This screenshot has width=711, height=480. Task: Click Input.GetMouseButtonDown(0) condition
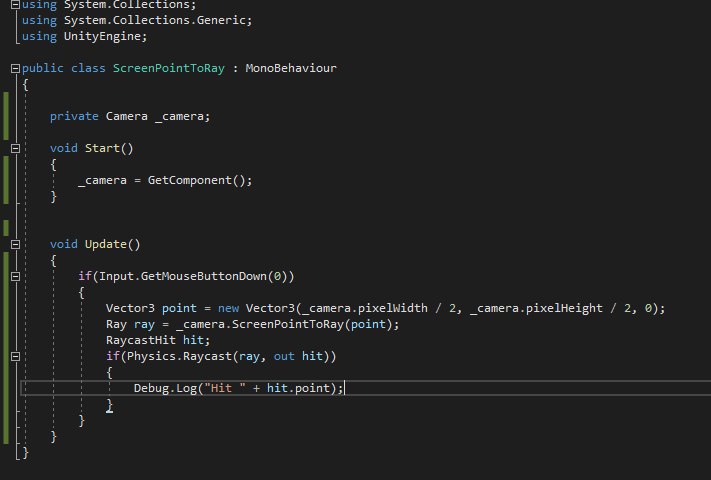pos(193,276)
